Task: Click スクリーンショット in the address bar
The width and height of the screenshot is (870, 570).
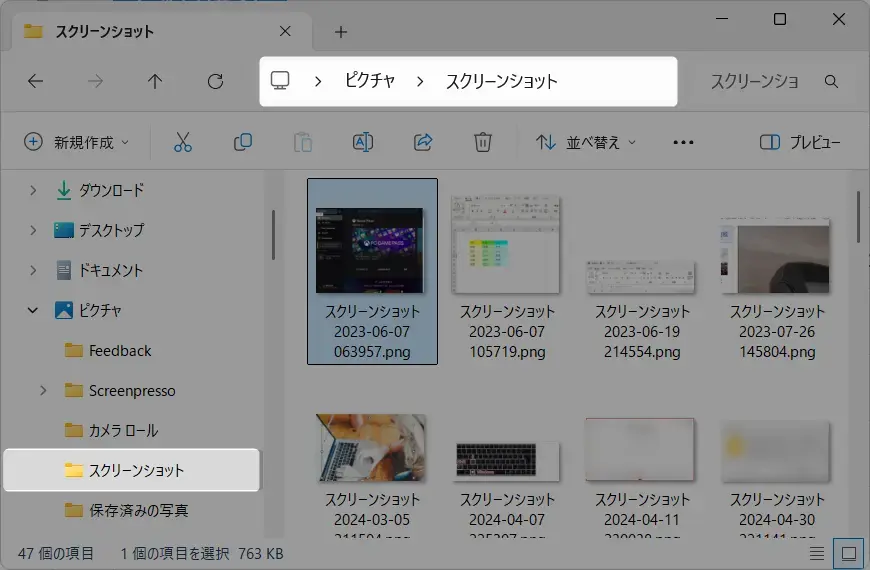Action: (502, 82)
